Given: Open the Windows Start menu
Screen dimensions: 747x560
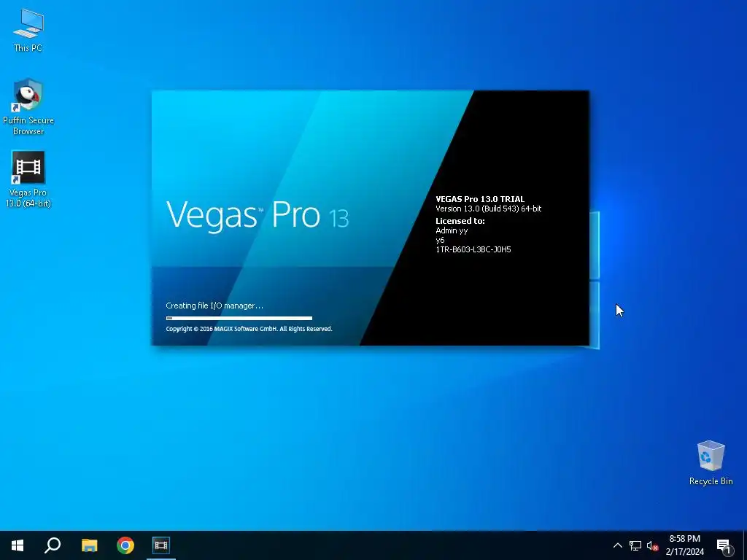Looking at the screenshot, I should [18, 545].
